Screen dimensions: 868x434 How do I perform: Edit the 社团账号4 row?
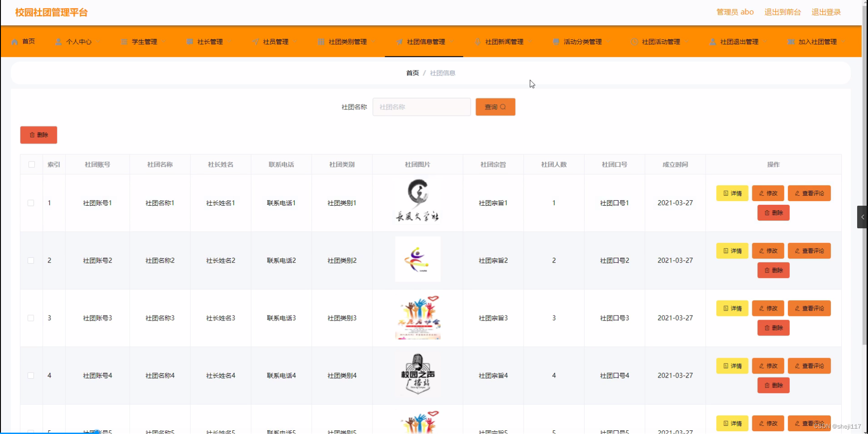(x=768, y=366)
